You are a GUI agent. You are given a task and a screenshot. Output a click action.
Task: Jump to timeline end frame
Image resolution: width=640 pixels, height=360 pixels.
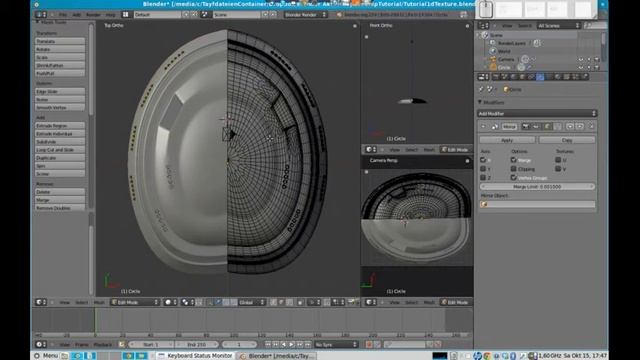point(307,345)
